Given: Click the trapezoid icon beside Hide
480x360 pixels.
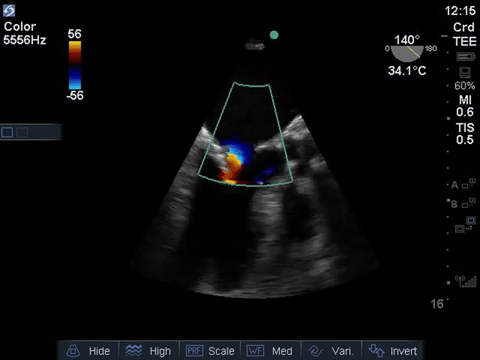Looking at the screenshot, I should pyautogui.click(x=73, y=351).
